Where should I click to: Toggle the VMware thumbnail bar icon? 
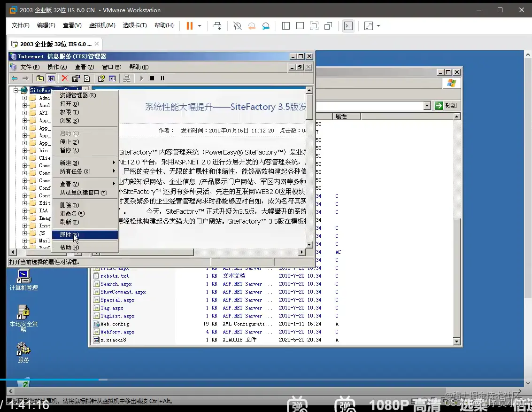coord(300,26)
